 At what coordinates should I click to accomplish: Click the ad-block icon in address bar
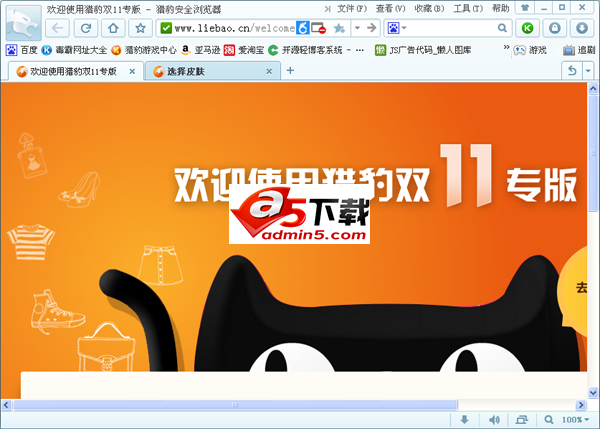[318, 28]
